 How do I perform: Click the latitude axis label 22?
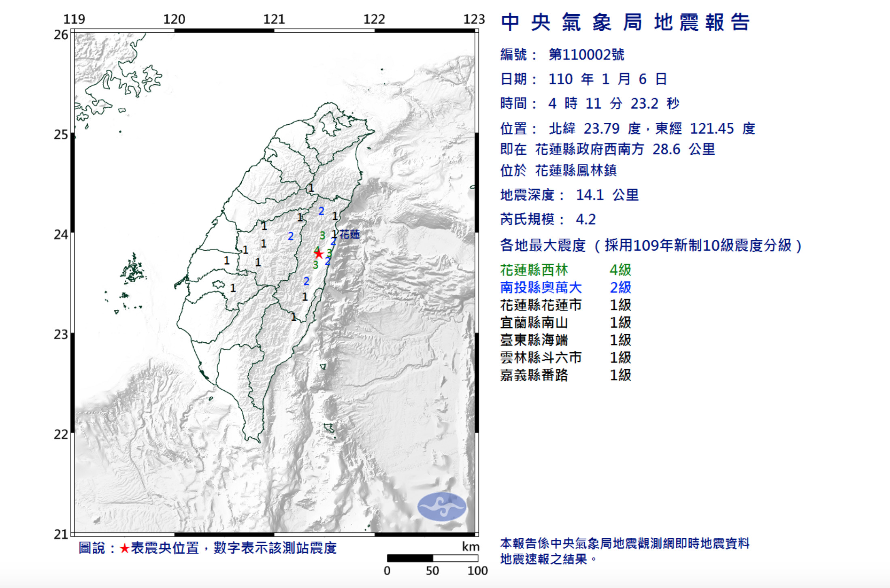pos(61,435)
